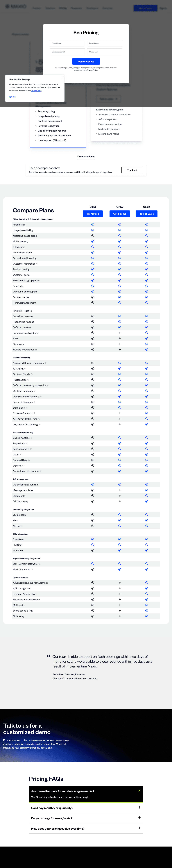The height and width of the screenshot is (868, 172).
Task: Click info icon beside Advanced Revenue Summary
Action: pyautogui.click(x=46, y=363)
